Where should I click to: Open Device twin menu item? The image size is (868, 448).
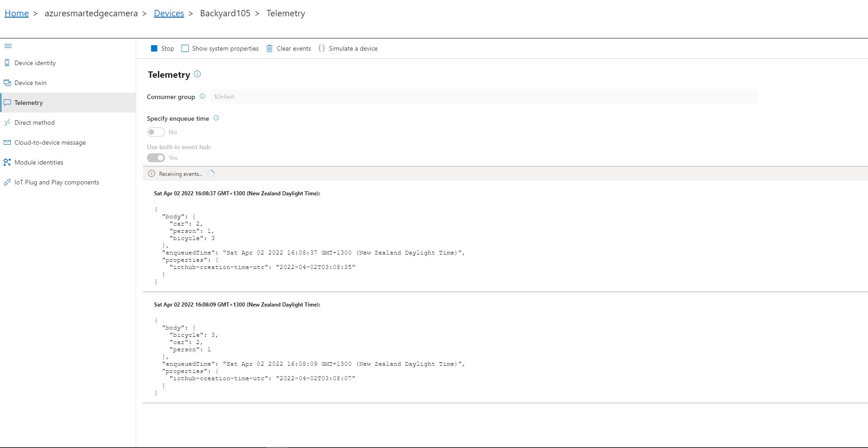(30, 83)
